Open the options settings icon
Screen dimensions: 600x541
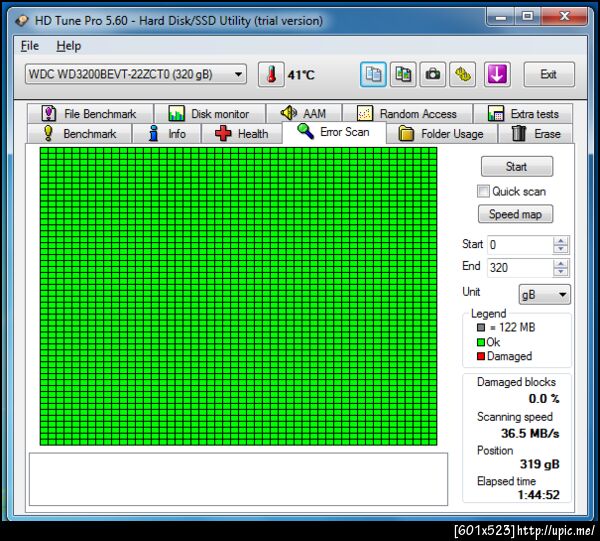coord(463,74)
